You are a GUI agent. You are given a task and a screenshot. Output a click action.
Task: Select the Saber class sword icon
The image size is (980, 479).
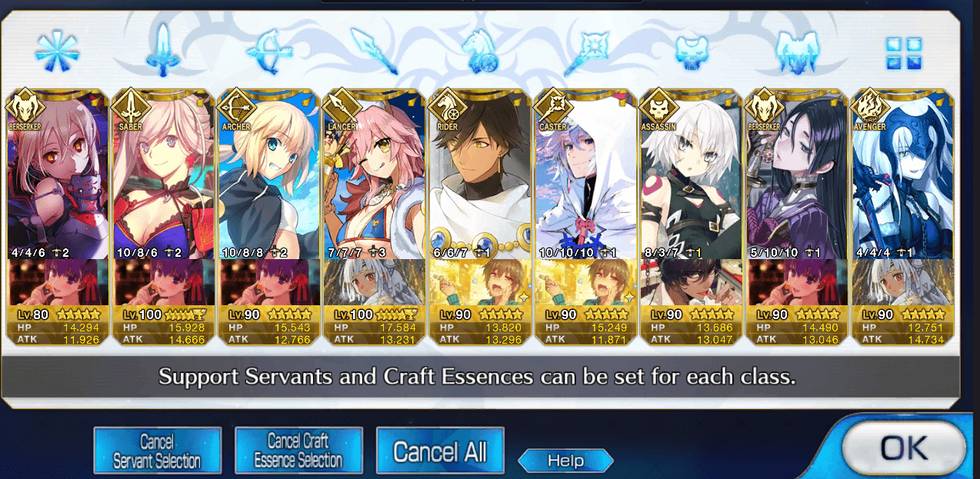162,51
